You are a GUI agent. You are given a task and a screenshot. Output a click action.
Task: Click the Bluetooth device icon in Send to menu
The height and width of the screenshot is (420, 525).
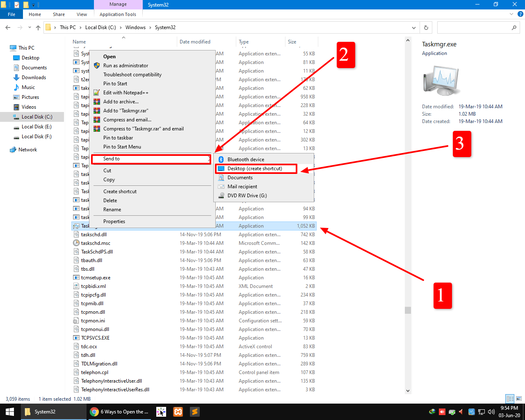[221, 160]
